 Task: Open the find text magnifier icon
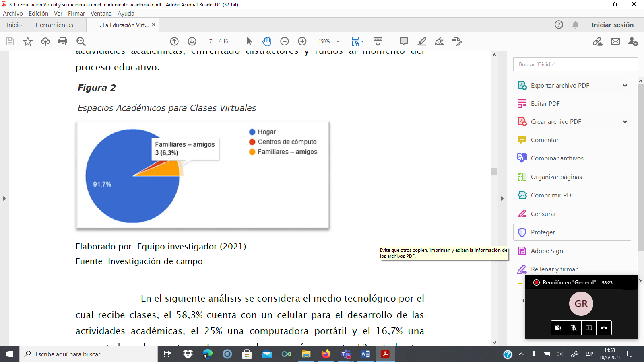coord(81,41)
